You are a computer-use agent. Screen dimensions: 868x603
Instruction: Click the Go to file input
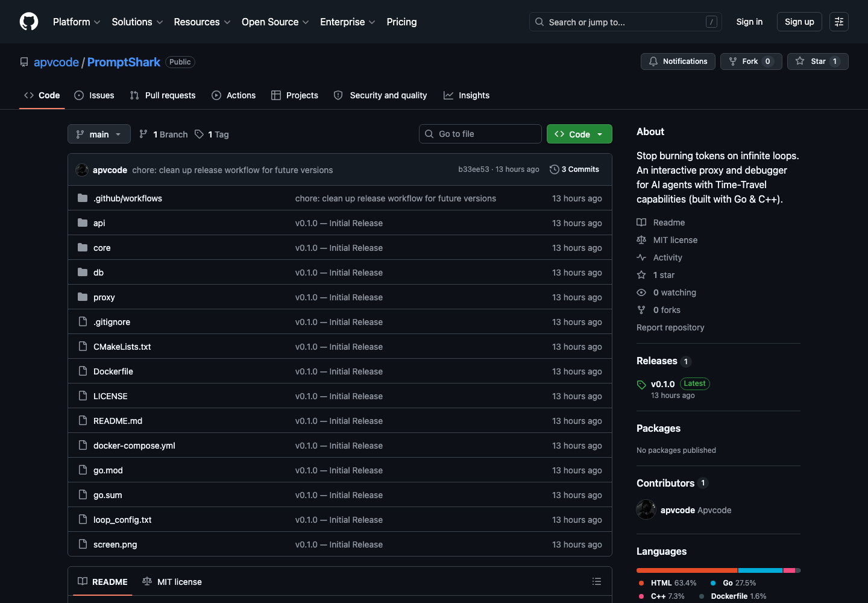tap(480, 134)
